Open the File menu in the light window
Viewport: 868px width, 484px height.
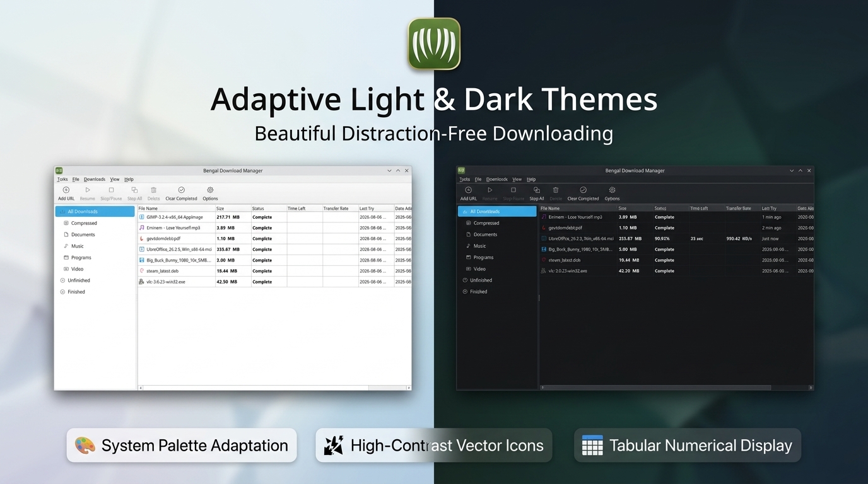click(76, 180)
